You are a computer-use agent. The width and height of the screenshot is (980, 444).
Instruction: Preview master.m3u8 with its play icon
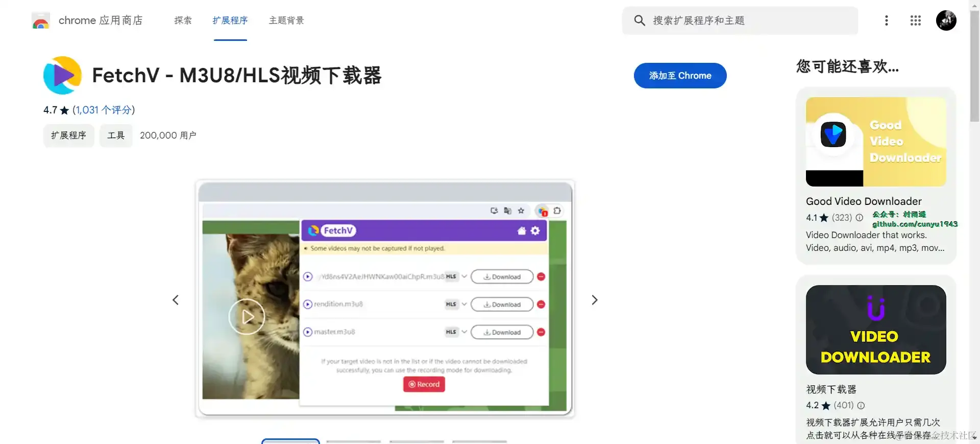coord(308,332)
